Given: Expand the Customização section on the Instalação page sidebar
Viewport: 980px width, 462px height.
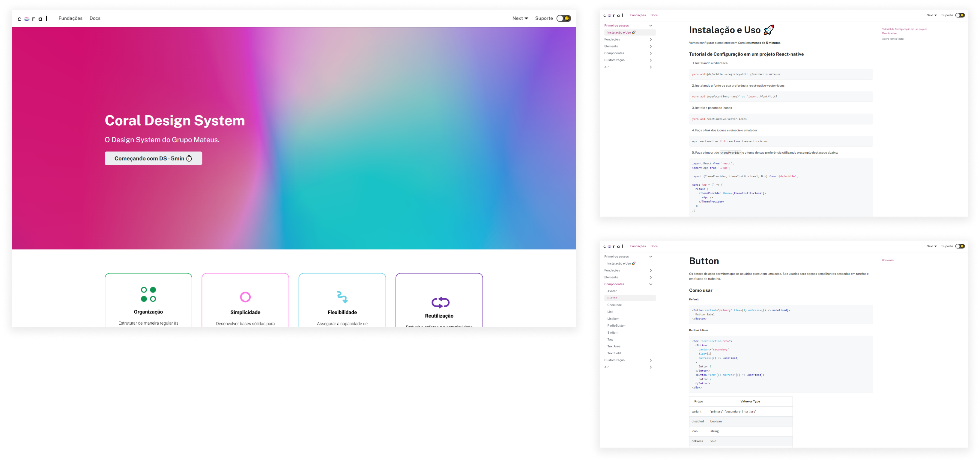Looking at the screenshot, I should coord(650,60).
